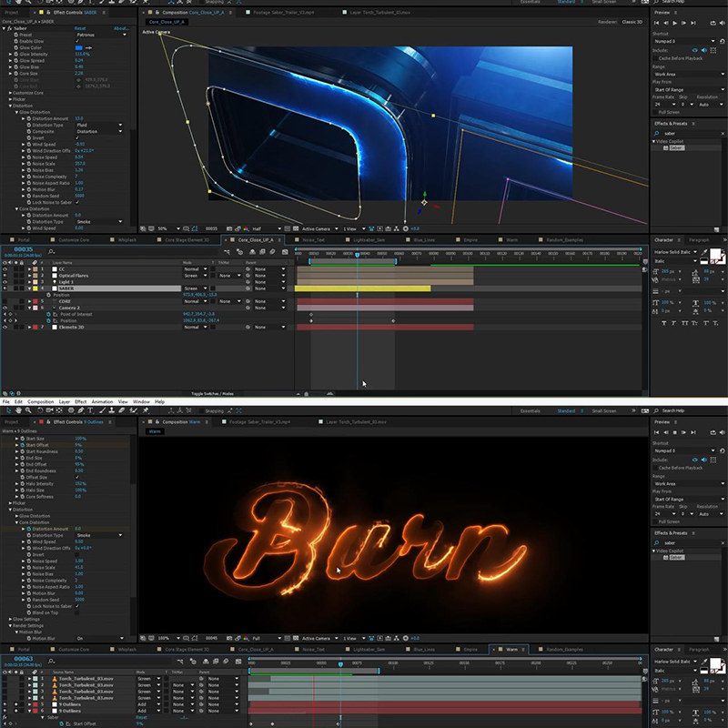Click white fill color swatch in upper Character panel
This screenshot has height=728, width=728.
tap(715, 254)
